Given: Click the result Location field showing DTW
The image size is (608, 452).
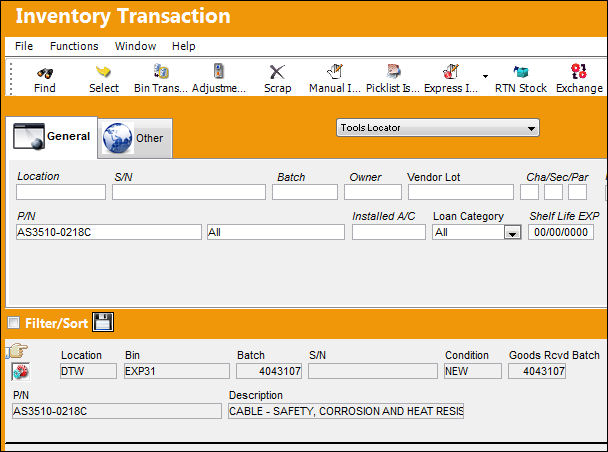Looking at the screenshot, I should tap(88, 371).
